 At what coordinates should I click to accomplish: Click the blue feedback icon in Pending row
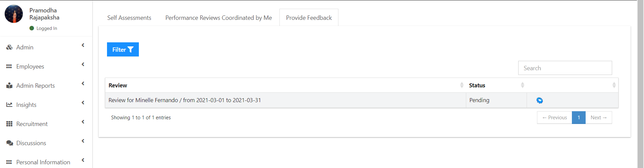[x=540, y=100]
